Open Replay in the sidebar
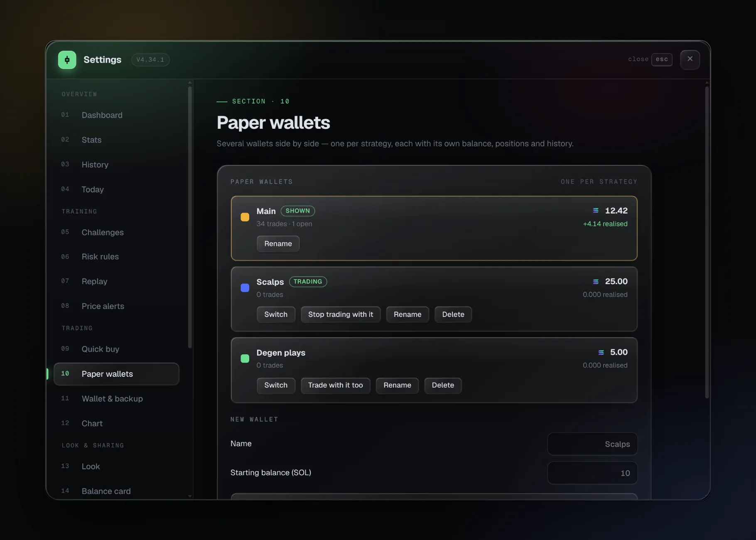This screenshot has height=540, width=756. coord(116,281)
